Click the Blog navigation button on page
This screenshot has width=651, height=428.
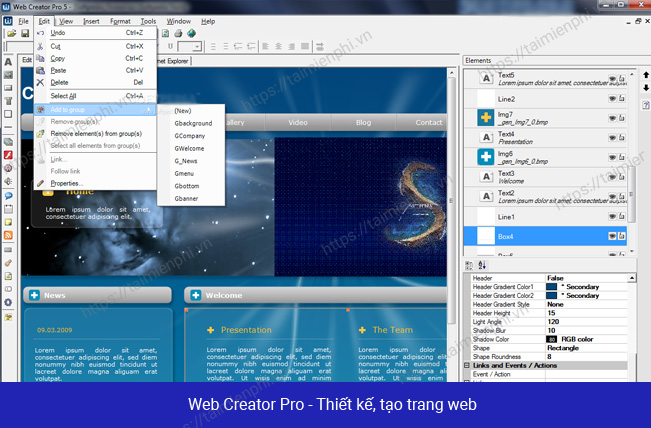[x=363, y=122]
